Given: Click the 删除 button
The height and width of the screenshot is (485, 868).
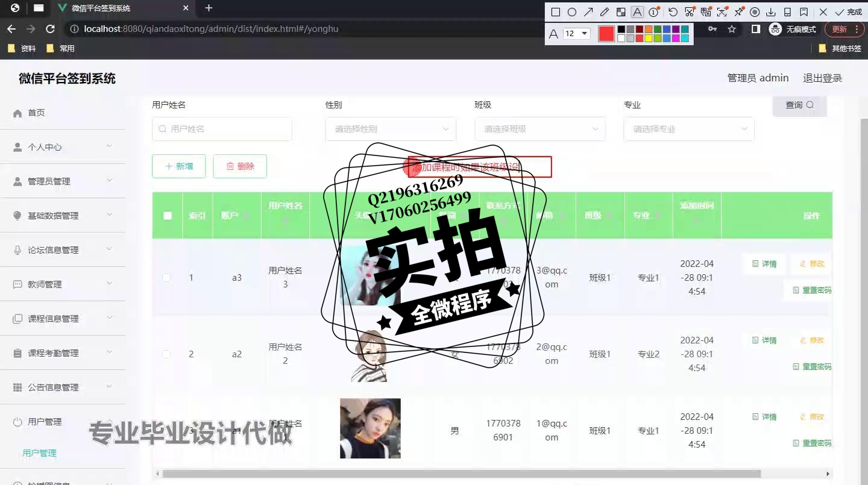Looking at the screenshot, I should (x=240, y=166).
